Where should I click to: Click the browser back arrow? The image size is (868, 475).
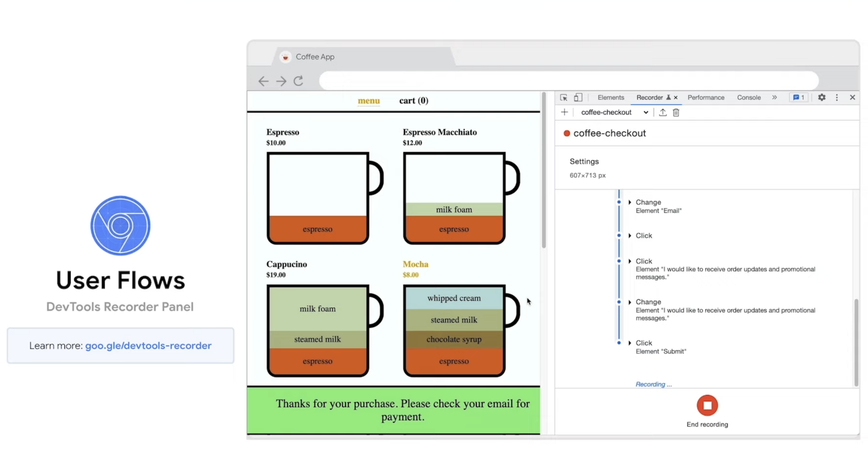[x=263, y=81]
